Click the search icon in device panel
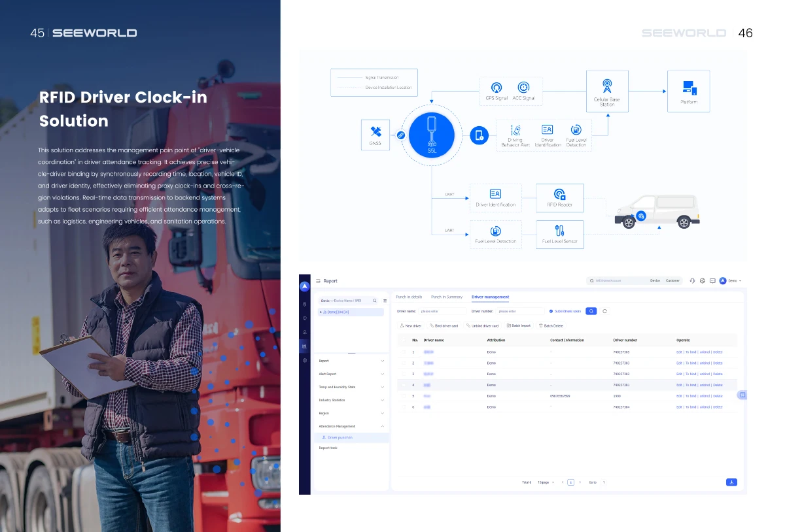Screen dimensions: 785x532 374,301
